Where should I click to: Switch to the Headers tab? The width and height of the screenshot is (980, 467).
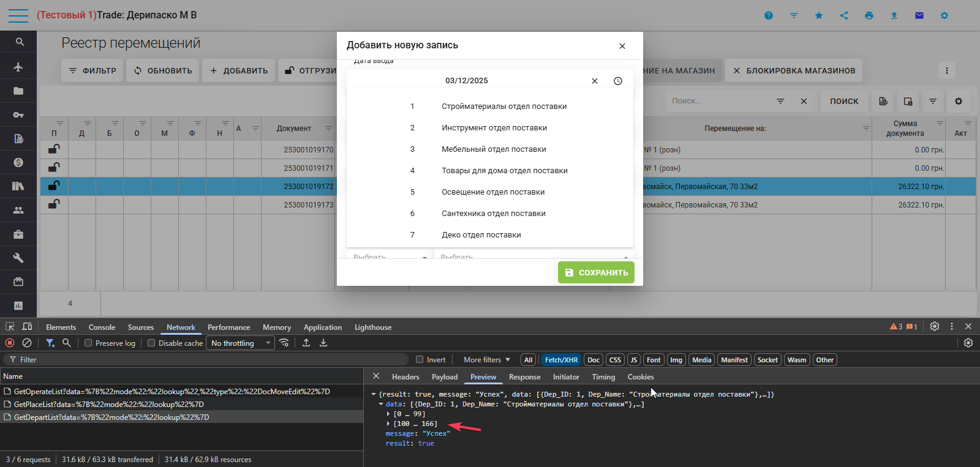click(x=405, y=377)
